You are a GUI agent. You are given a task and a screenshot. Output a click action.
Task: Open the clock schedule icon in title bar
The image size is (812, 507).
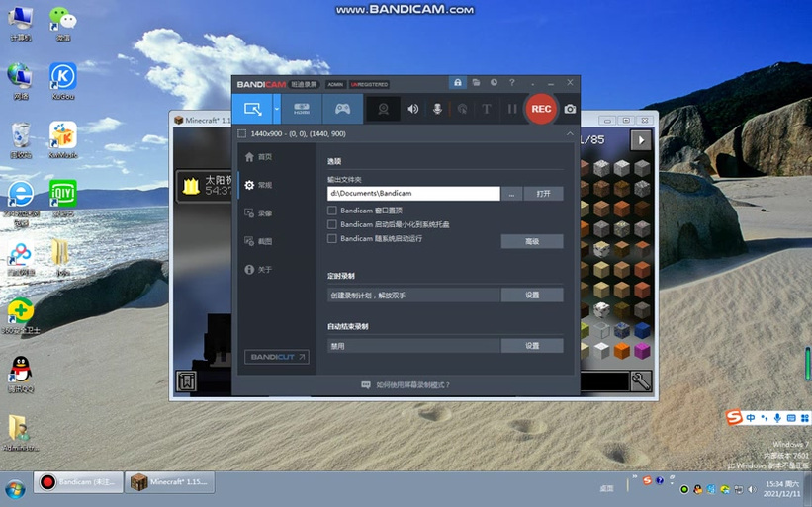point(495,83)
